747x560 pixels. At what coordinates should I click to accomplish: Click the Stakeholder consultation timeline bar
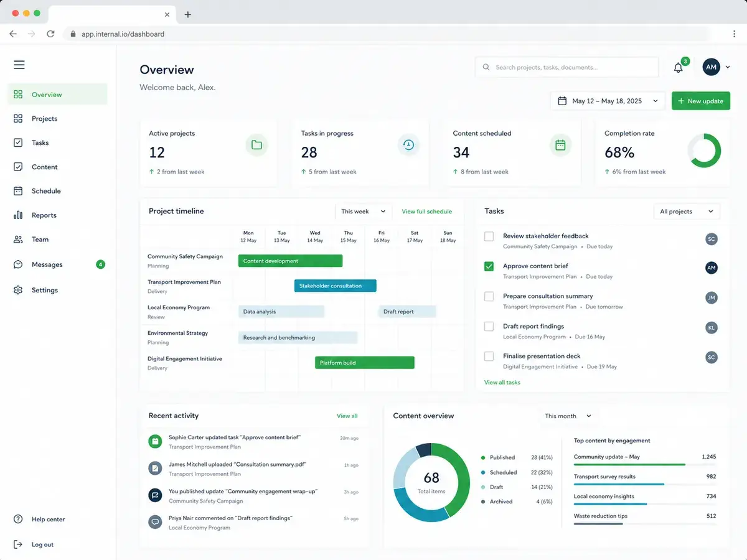click(336, 286)
